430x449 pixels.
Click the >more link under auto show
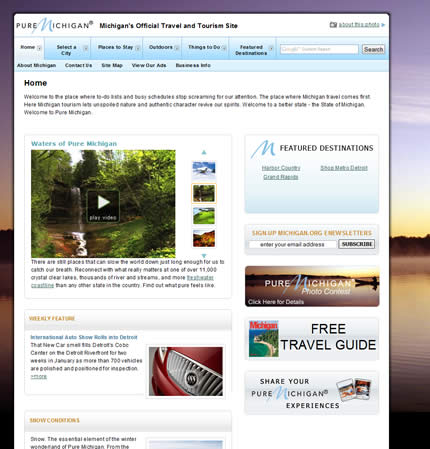(x=39, y=377)
